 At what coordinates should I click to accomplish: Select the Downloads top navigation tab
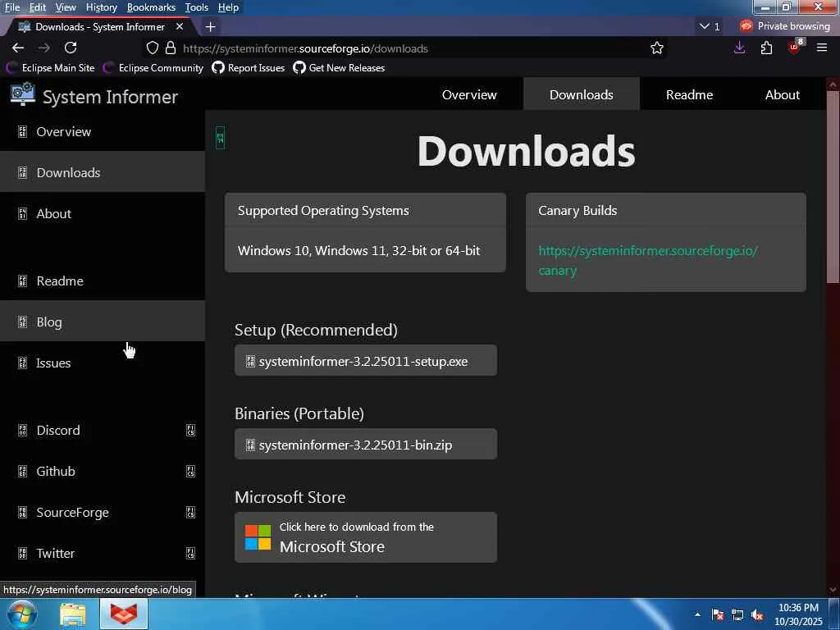pyautogui.click(x=582, y=95)
